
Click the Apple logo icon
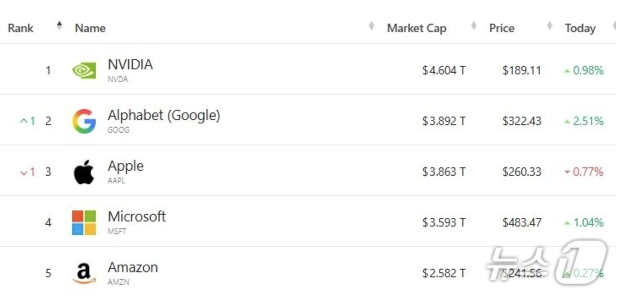click(x=84, y=172)
